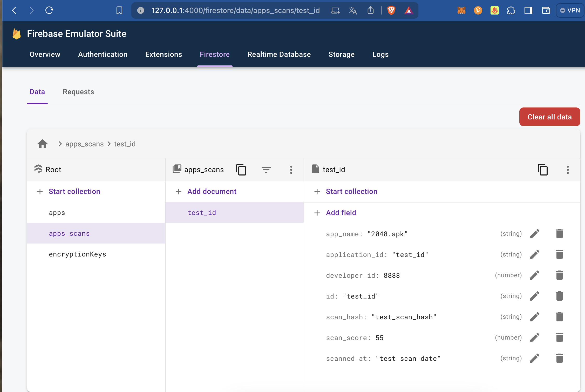This screenshot has width=585, height=392.
Task: Click the Firebase logo
Action: pos(17,34)
